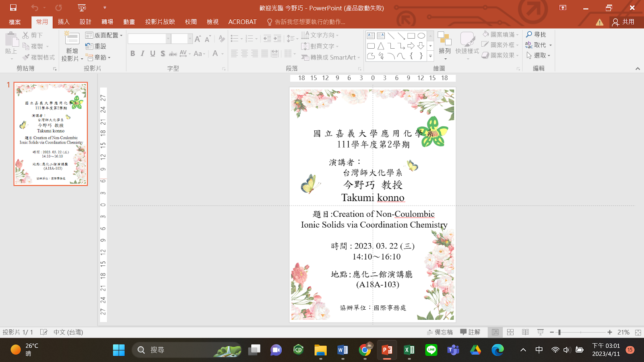Viewport: 644px width, 362px height.
Task: Switch to slide sorter view icon
Action: click(x=510, y=332)
